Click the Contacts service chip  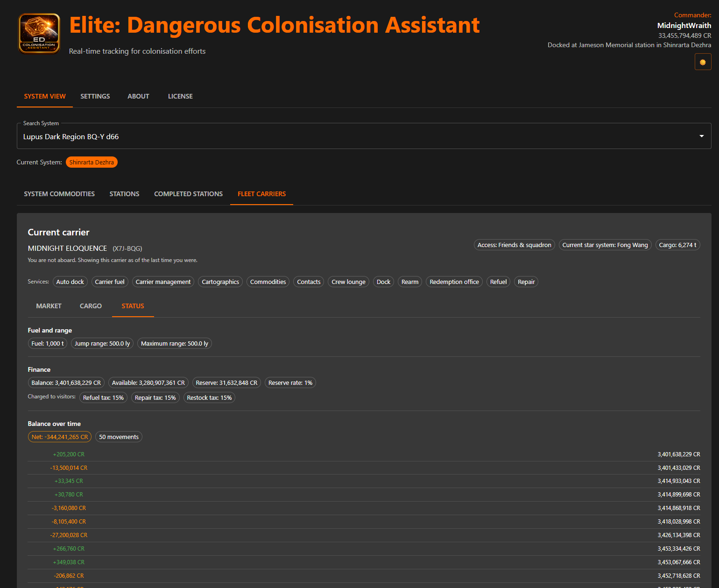coord(309,282)
